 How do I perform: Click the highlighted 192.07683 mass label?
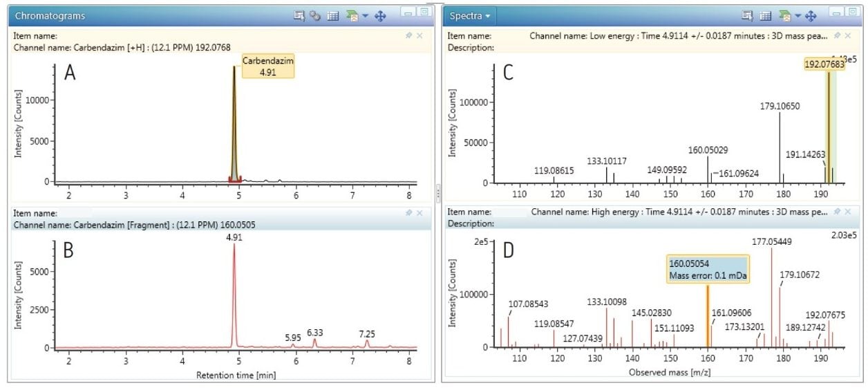(x=824, y=64)
